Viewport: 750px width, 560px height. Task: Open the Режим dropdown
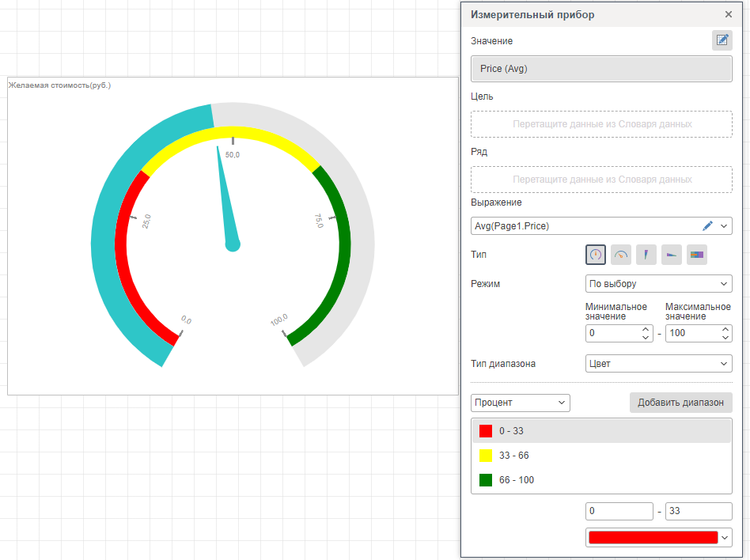[x=658, y=283]
